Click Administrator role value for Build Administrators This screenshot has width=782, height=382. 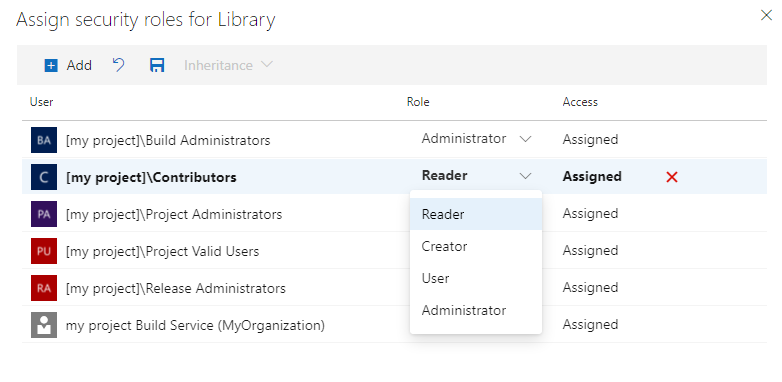pyautogui.click(x=464, y=139)
